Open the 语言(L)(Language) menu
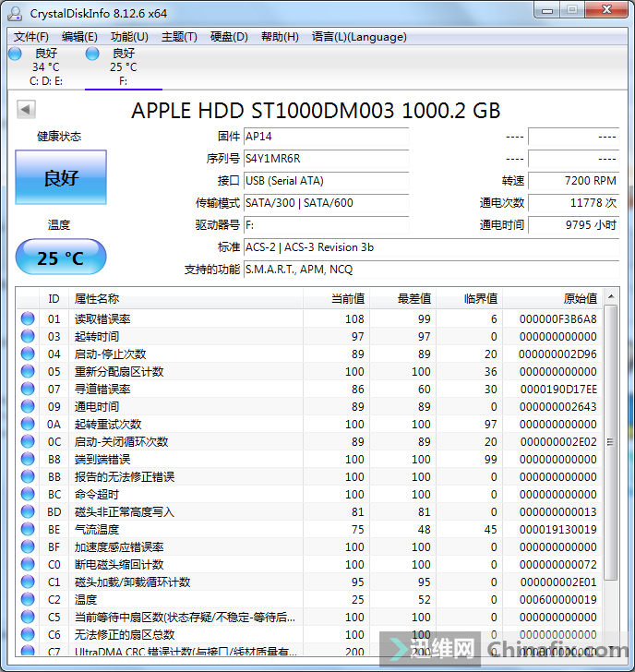 point(359,37)
